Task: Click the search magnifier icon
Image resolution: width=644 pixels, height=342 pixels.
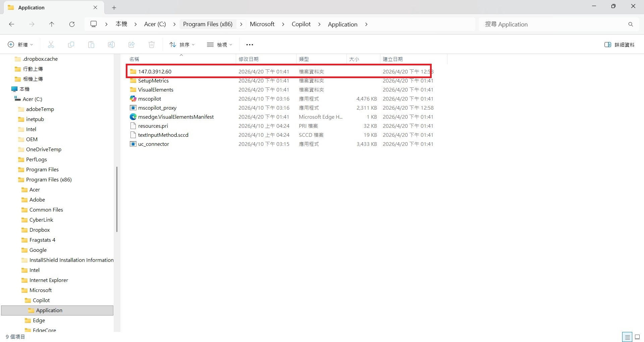Action: [x=631, y=24]
